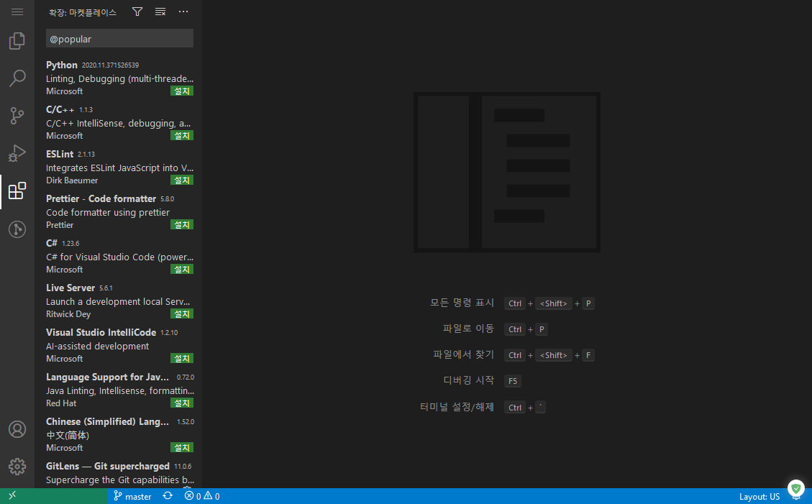Click the 中文(简体) description text
The height and width of the screenshot is (504, 812).
pos(68,435)
